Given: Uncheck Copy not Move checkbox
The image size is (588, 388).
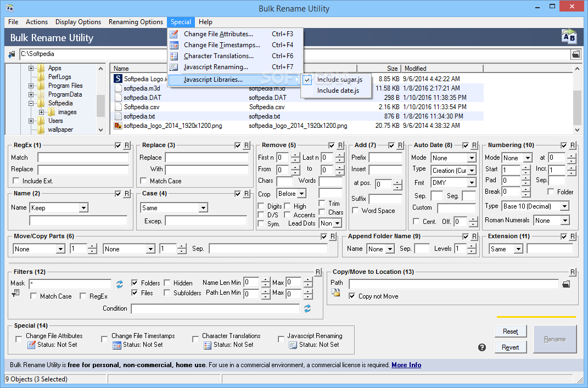Looking at the screenshot, I should 352,296.
